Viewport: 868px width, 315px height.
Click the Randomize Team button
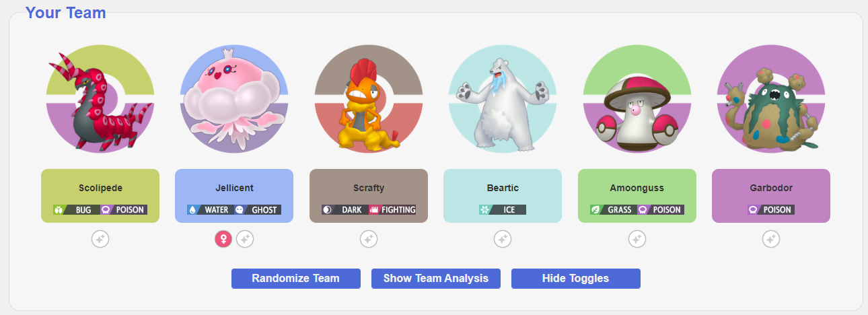point(296,279)
